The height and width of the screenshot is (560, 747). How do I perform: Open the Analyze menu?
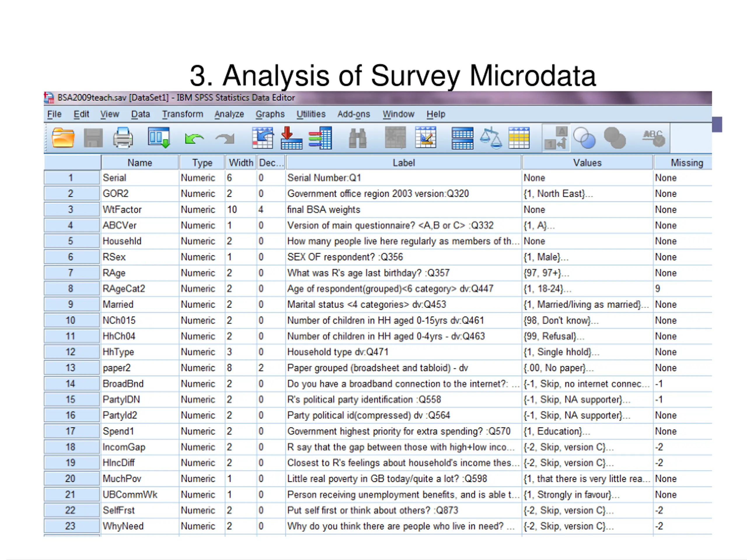tap(229, 114)
